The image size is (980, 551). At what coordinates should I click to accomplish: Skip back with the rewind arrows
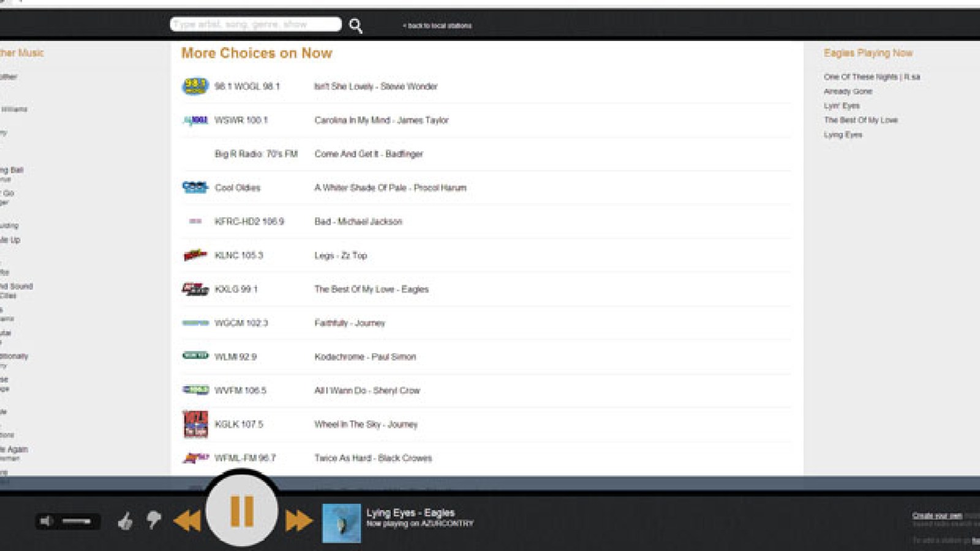(x=187, y=521)
